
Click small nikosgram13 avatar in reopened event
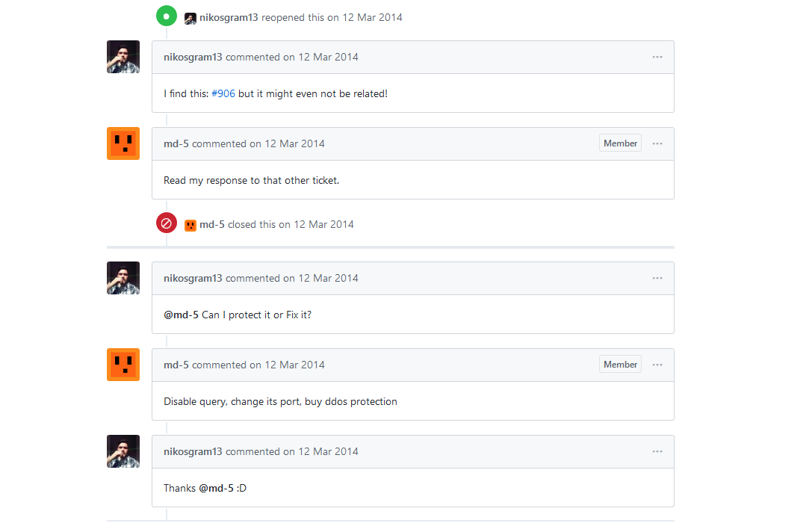190,18
